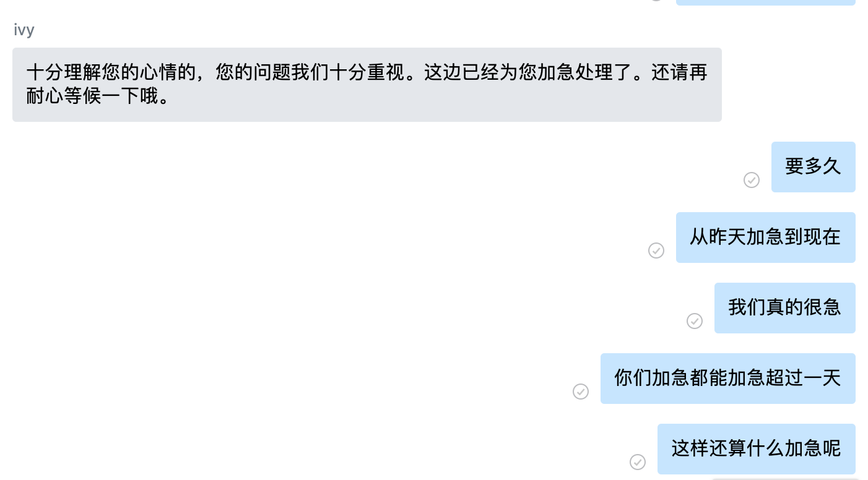The image size is (868, 480).
Task: Click the check icon beside 你们加急都能加急超过一天
Action: pyautogui.click(x=581, y=392)
